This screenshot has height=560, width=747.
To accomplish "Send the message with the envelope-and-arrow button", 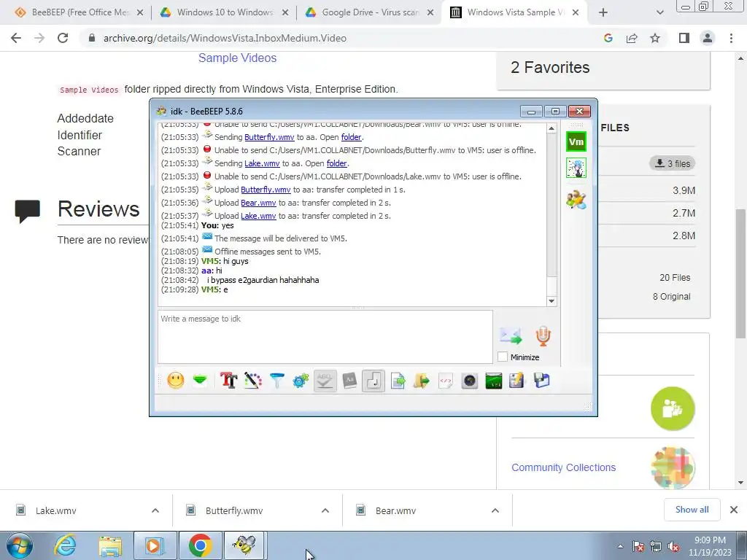I will 511,335.
